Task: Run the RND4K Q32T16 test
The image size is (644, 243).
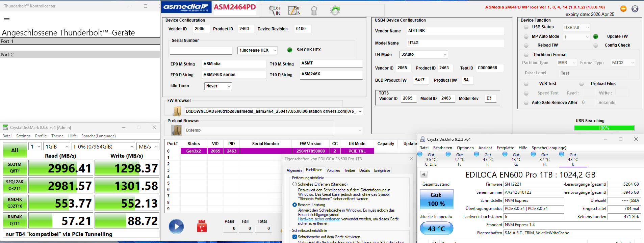Action: 15,203
